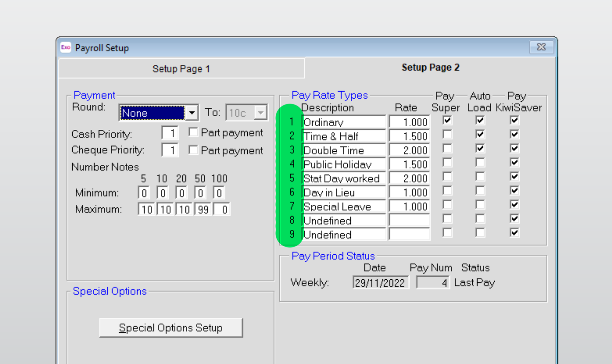Viewport: 612px width, 364px height.
Task: Click the Cash Priority number field
Action: pos(170,133)
